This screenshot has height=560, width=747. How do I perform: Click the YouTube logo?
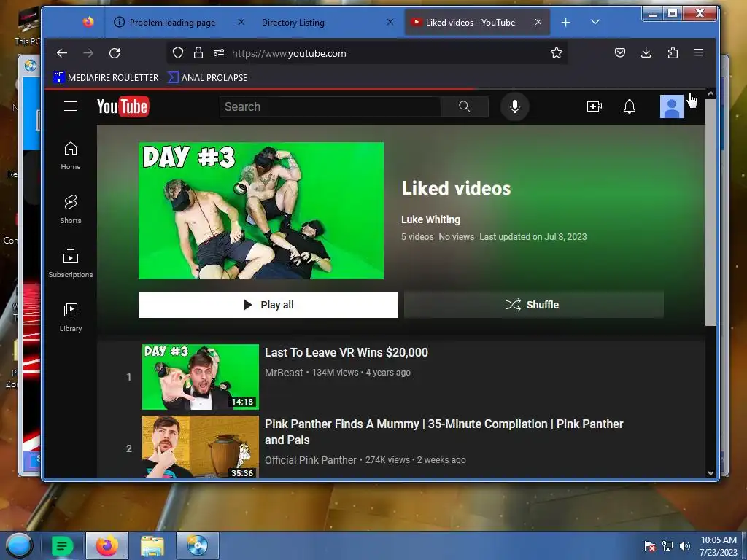pyautogui.click(x=123, y=106)
